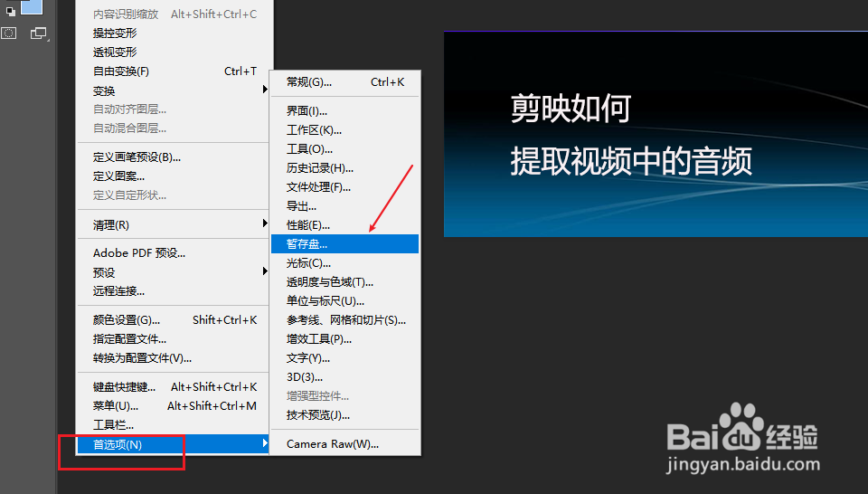The width and height of the screenshot is (868, 494).
Task: Click the 提取视频中的音频 canvas text
Action: pyautogui.click(x=631, y=161)
